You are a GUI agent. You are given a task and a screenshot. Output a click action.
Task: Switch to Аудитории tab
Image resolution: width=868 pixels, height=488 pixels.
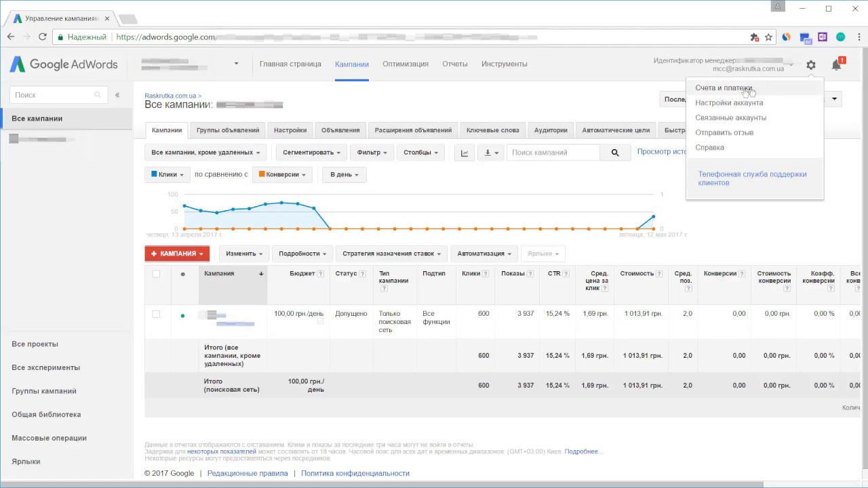click(x=551, y=130)
